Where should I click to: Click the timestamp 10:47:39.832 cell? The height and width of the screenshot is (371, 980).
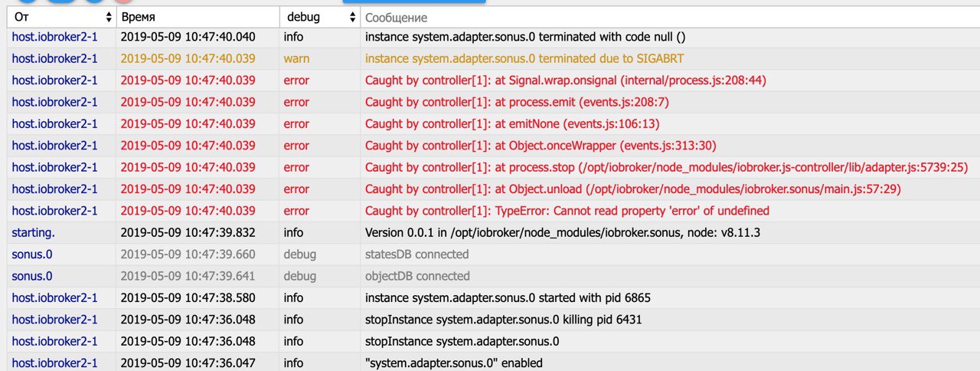(188, 232)
